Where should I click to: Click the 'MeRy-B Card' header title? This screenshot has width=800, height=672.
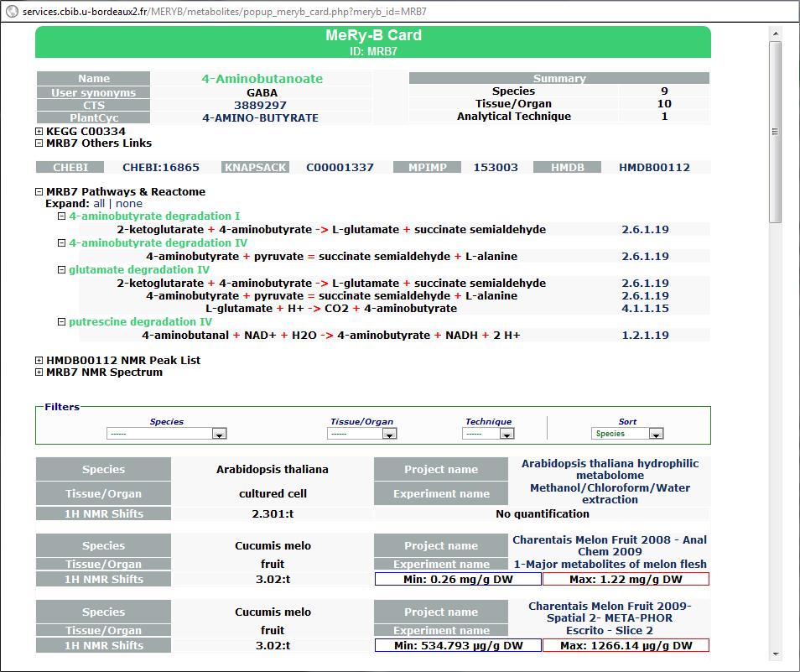click(373, 35)
